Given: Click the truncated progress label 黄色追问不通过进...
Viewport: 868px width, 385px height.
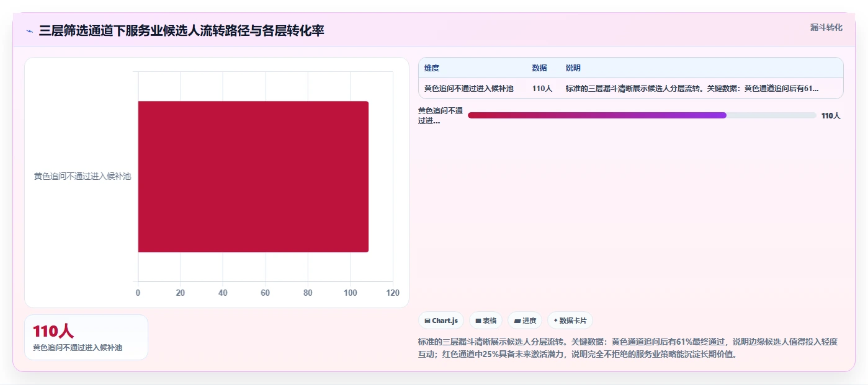Looking at the screenshot, I should [441, 116].
